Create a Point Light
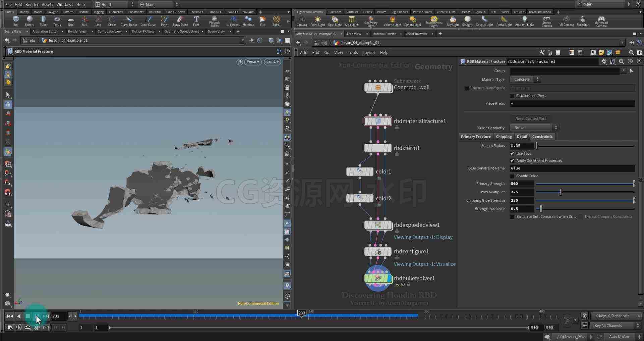Viewport: 644px width, 341px height. tap(317, 21)
